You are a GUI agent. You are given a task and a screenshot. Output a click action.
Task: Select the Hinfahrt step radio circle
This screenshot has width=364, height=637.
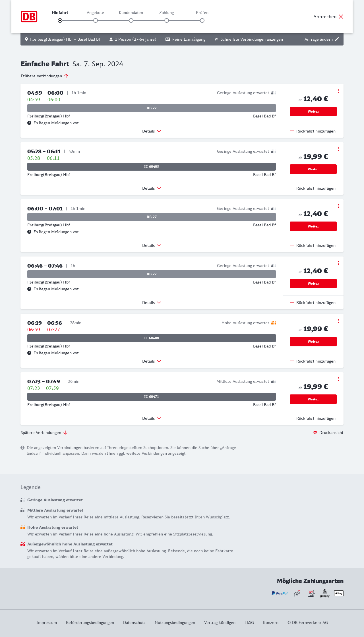click(60, 20)
